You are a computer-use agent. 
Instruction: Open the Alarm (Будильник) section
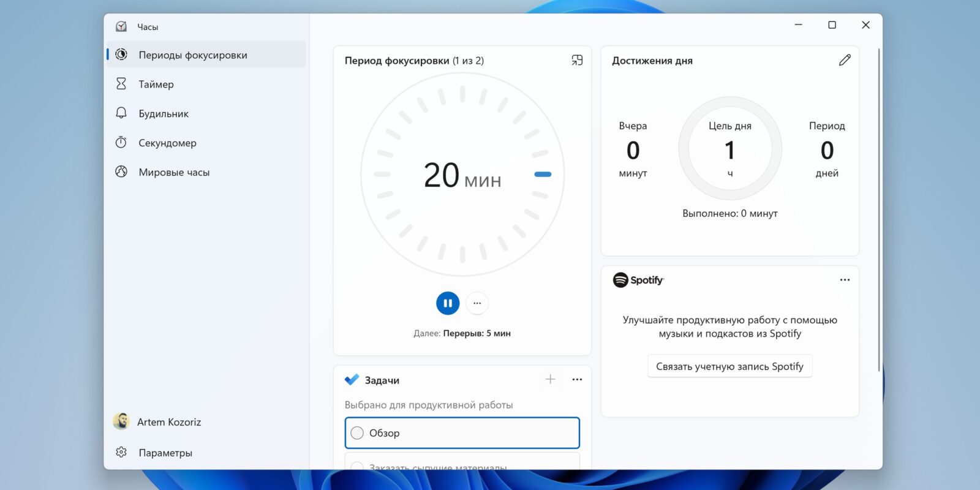(163, 114)
